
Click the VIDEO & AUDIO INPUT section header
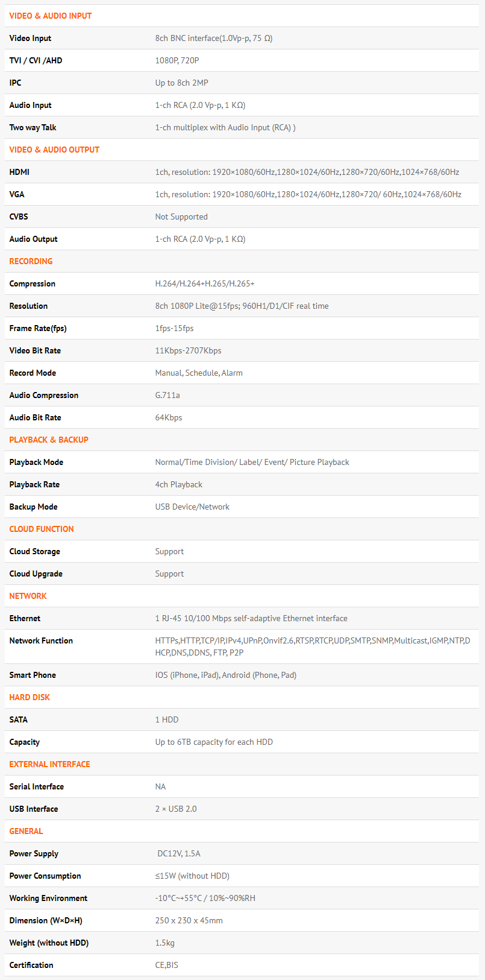[51, 16]
